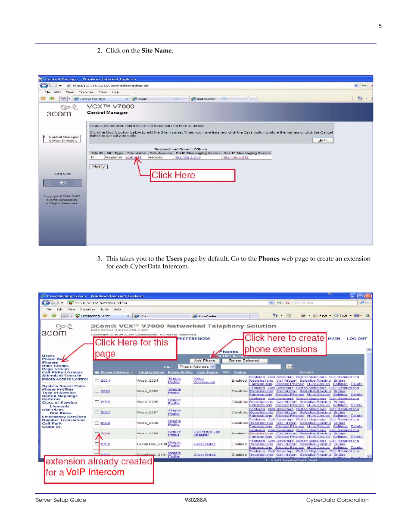Open address bar dropdown in Central Manager window
411x532 pixels.
point(356,86)
